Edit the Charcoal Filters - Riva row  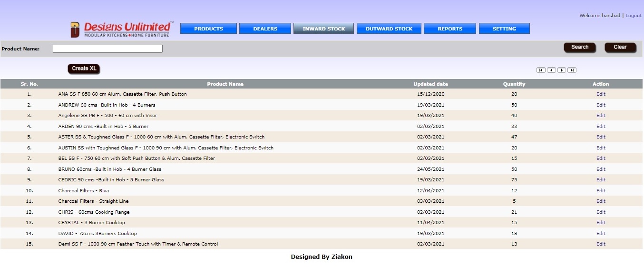601,190
